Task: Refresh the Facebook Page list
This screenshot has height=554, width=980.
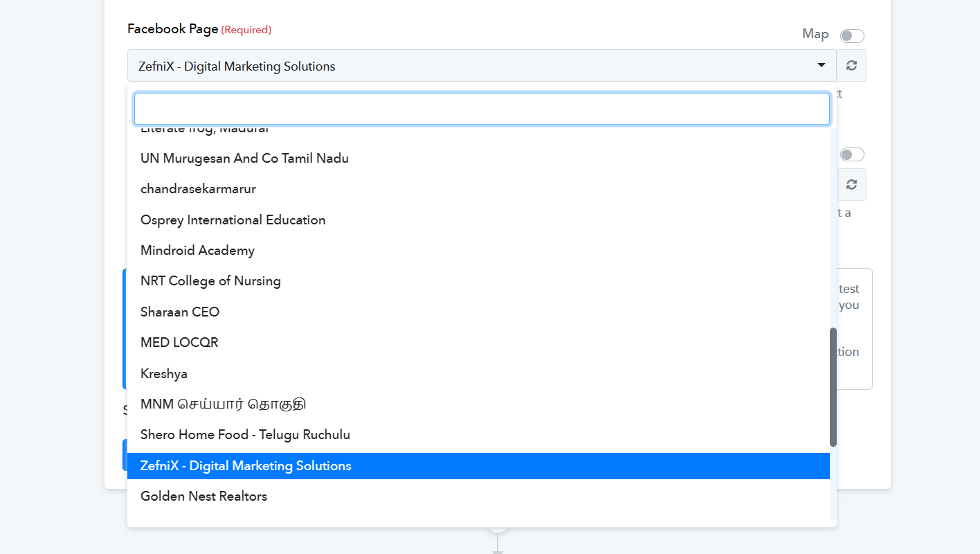Action: (851, 66)
